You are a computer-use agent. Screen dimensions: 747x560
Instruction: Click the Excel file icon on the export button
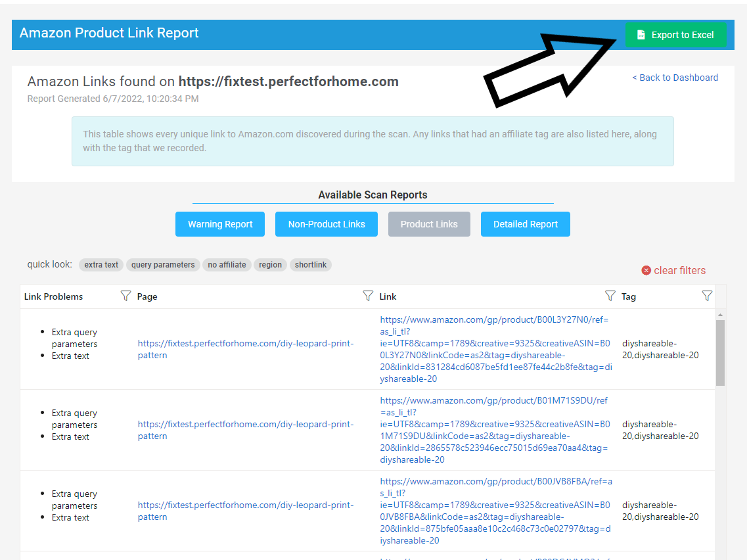[641, 35]
